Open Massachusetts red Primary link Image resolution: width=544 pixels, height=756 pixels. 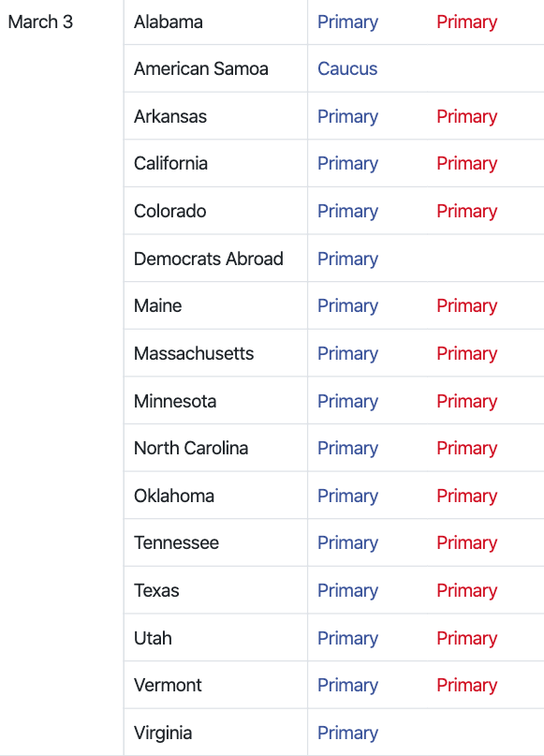[466, 353]
